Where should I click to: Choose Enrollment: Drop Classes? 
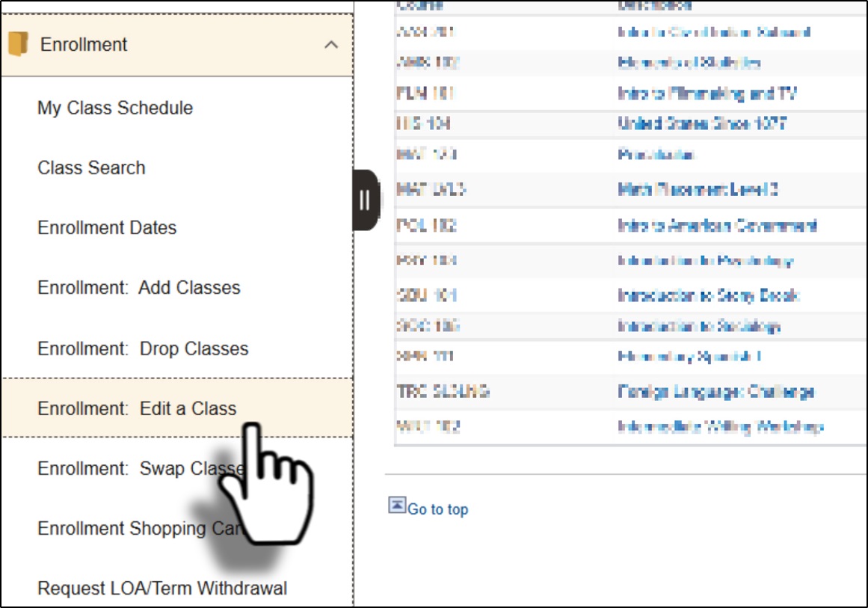point(143,348)
